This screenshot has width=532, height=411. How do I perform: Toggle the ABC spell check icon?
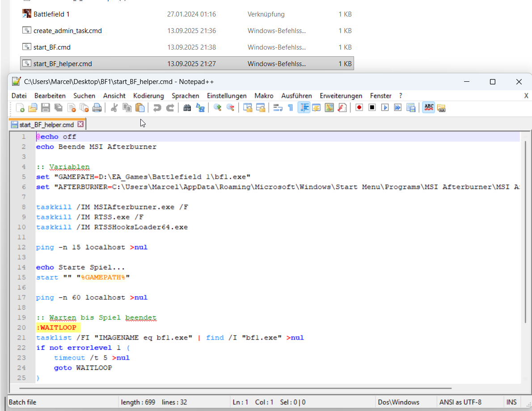pos(429,108)
